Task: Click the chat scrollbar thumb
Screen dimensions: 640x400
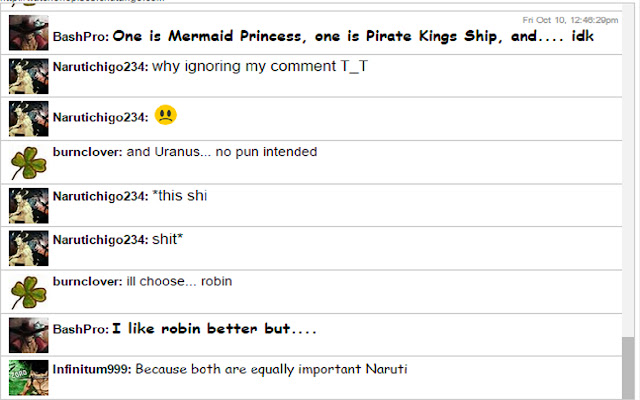Action: coord(628,368)
